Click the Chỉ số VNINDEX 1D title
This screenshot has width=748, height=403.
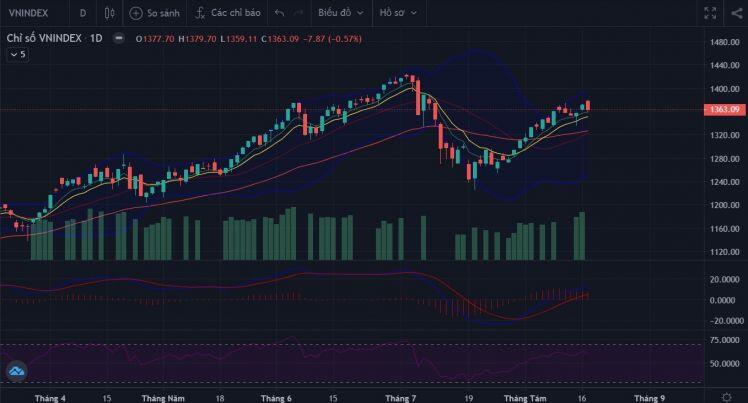[54, 38]
